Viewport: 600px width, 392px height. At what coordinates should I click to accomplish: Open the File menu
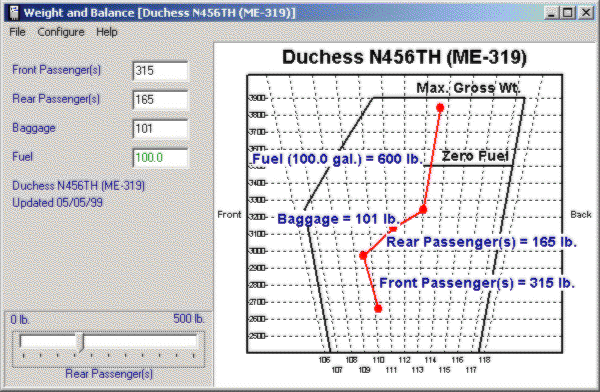pyautogui.click(x=17, y=32)
